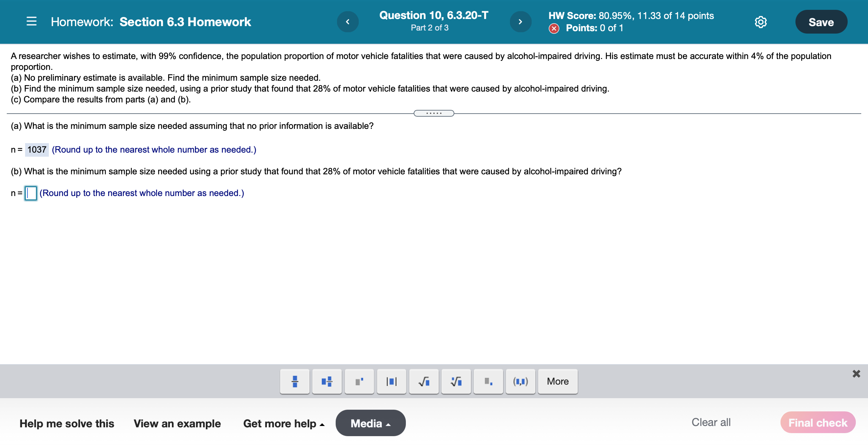Insert a fraction template
This screenshot has height=447, width=868.
[295, 381]
